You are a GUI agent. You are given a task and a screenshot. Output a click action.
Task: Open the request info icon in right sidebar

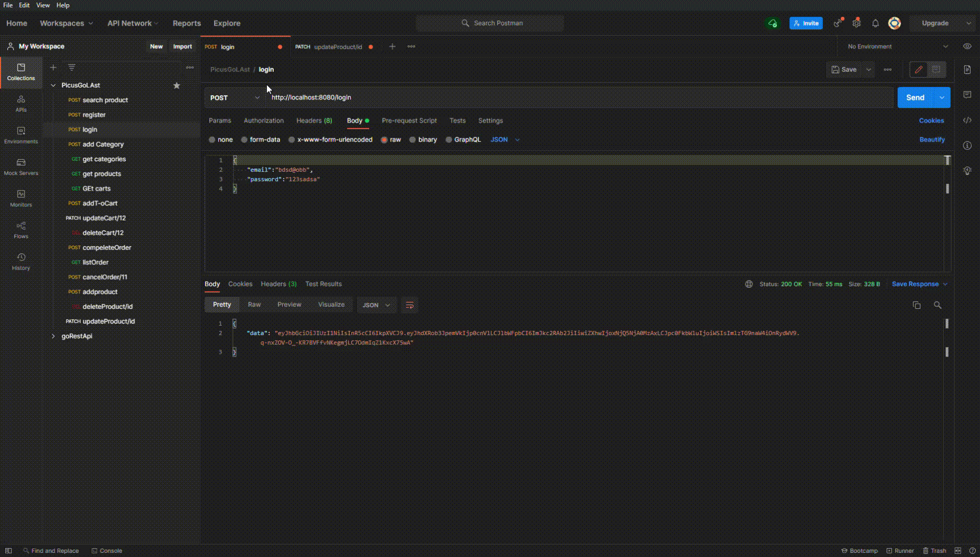[967, 146]
